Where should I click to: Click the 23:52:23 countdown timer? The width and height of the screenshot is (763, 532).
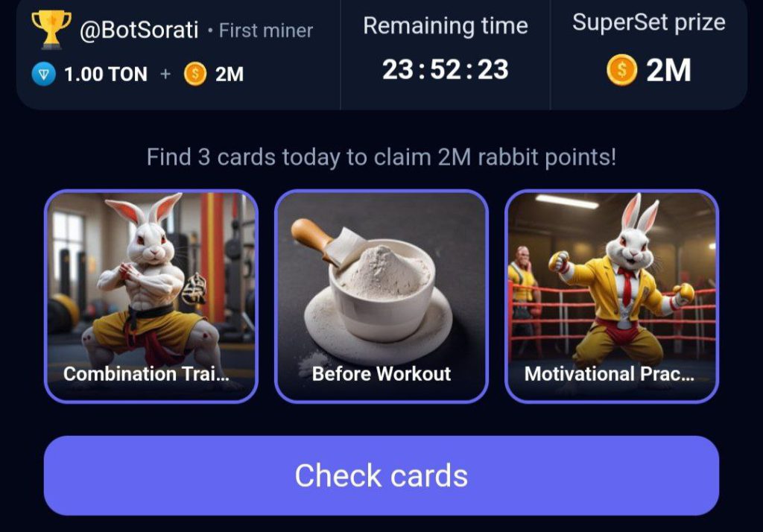(446, 69)
